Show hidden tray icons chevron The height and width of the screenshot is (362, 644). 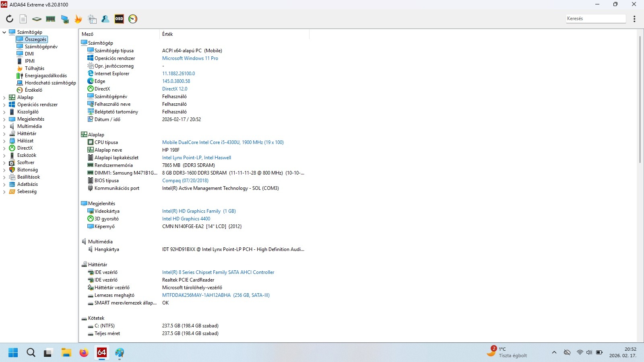click(x=554, y=352)
